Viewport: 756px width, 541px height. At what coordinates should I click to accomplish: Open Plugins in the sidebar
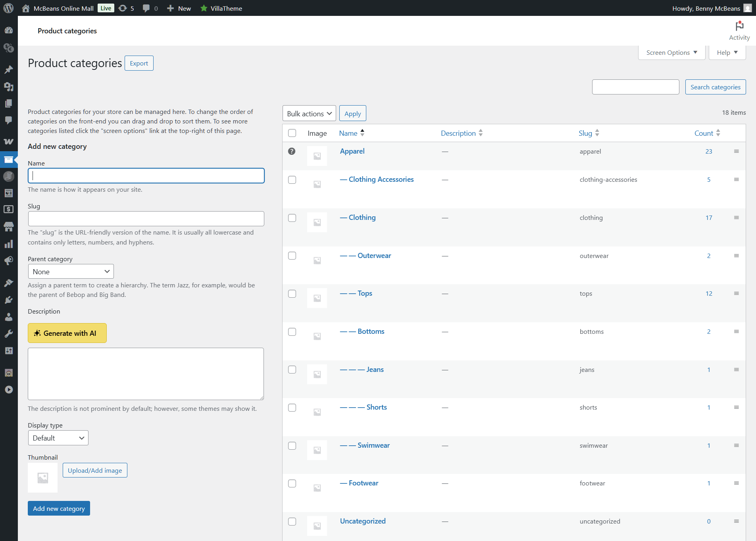pyautogui.click(x=9, y=300)
